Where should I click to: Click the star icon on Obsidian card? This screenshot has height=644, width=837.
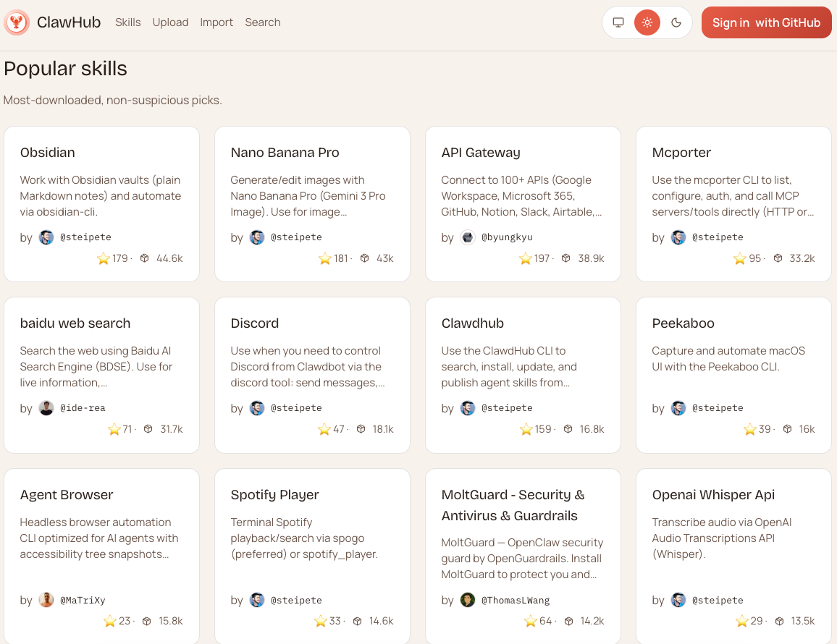click(x=104, y=258)
